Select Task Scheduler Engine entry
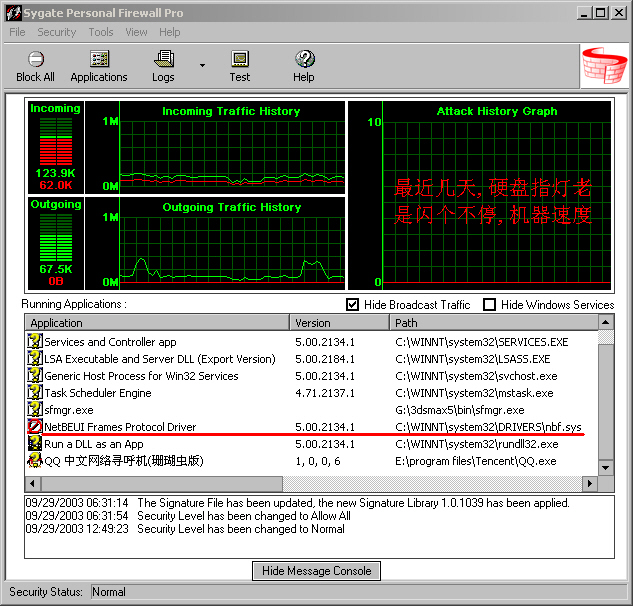633x606 pixels. point(312,393)
